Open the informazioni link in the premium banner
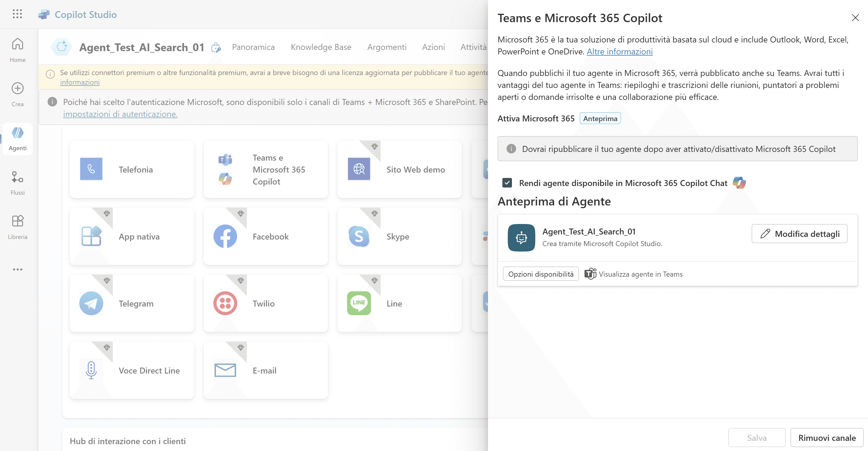 pos(80,82)
